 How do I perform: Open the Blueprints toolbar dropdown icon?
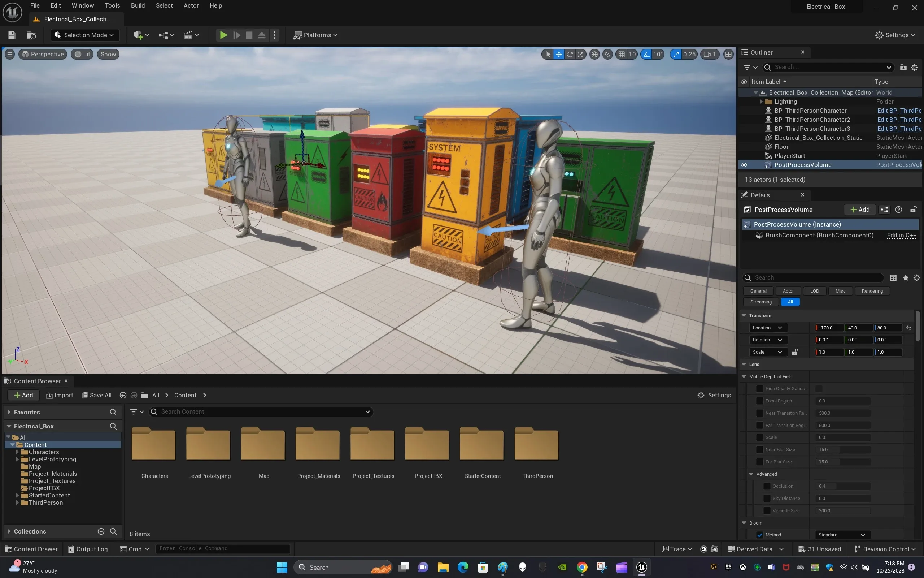tap(166, 35)
